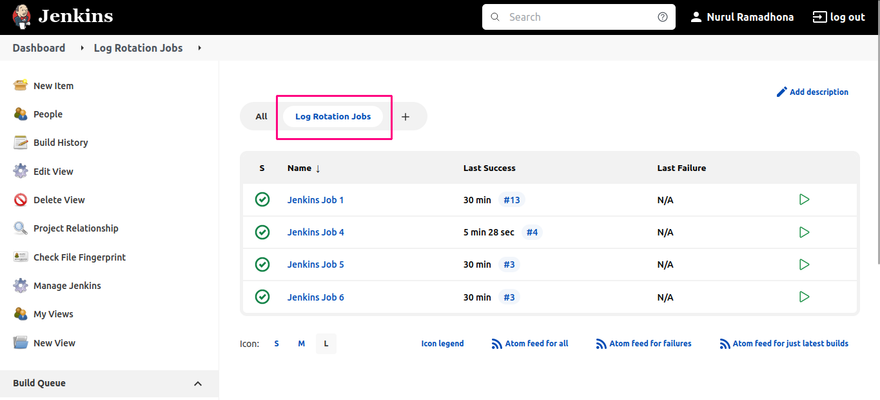
Task: Open Jenkins Job 6 link
Action: tap(315, 297)
